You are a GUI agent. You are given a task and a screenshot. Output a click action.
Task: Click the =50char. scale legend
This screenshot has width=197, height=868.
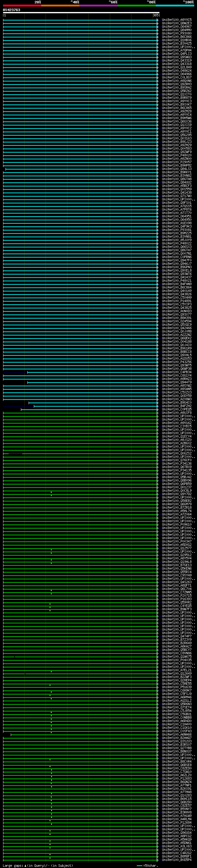(x=147, y=865)
